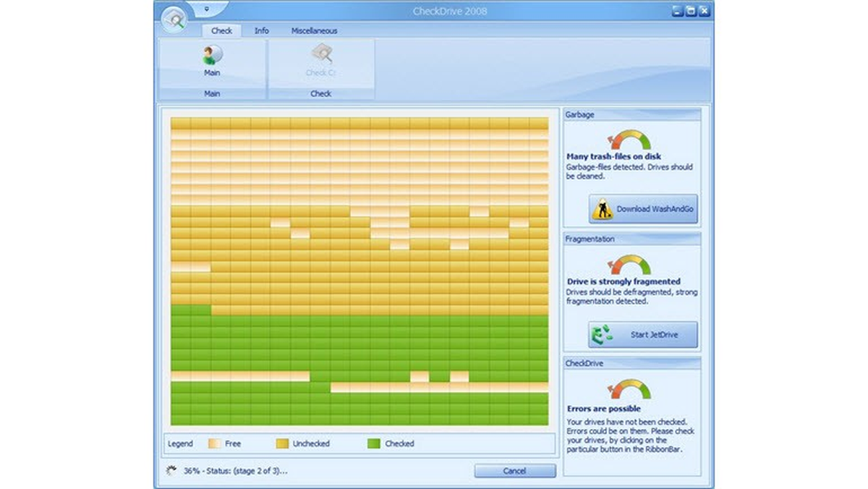Click the WashAndGo cleaner icon
The width and height of the screenshot is (868, 489).
(x=602, y=209)
